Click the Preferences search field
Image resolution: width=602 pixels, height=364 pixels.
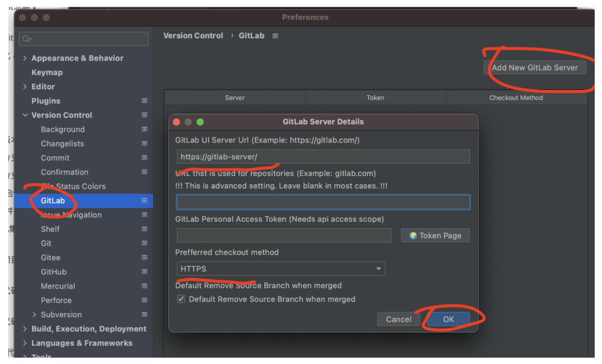[84, 39]
